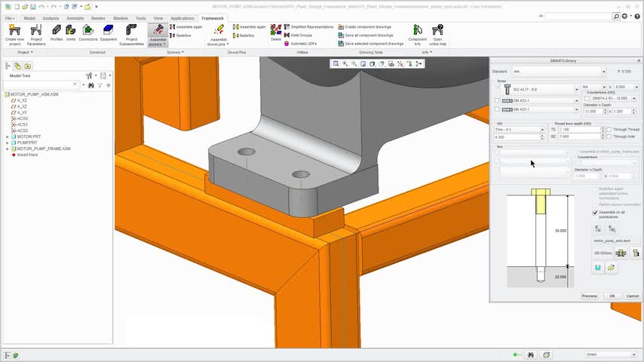Expand MOTOR_PUMP_FRAME.ASM tree node
Image resolution: width=644 pixels, height=362 pixels.
click(7, 149)
